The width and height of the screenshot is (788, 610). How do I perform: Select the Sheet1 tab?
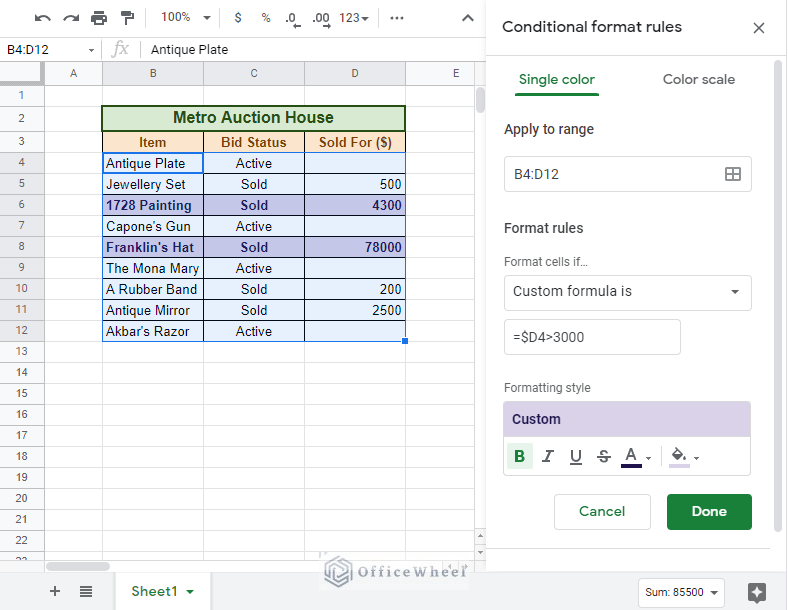(x=162, y=591)
